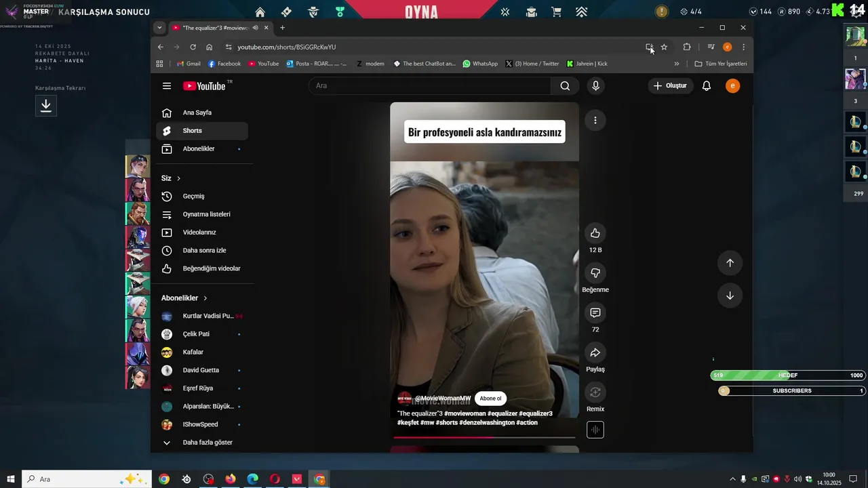868x488 pixels.
Task: Mute the tab via speaker icon on tab
Action: click(256, 28)
